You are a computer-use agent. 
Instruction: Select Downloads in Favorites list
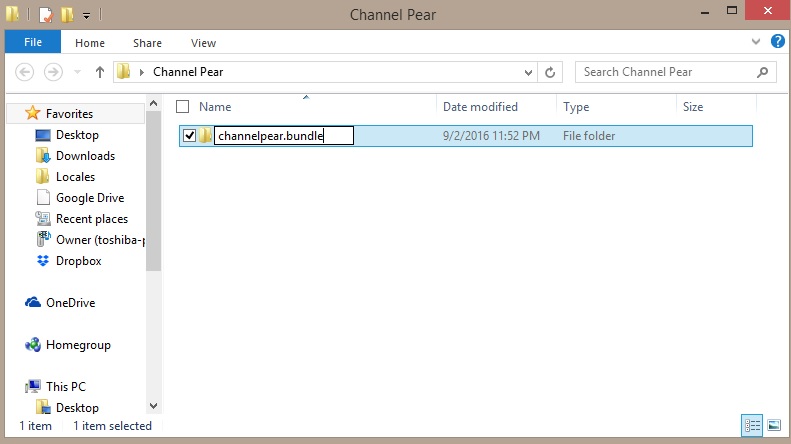pos(85,156)
